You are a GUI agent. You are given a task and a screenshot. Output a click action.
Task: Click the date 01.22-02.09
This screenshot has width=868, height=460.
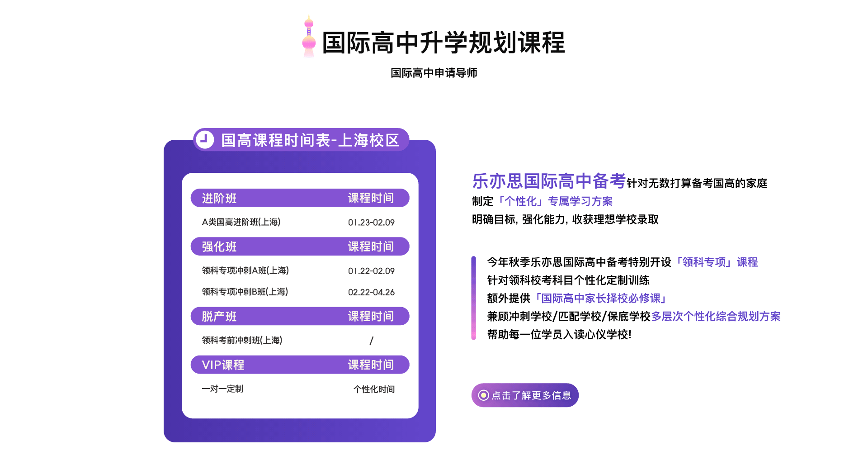(371, 271)
